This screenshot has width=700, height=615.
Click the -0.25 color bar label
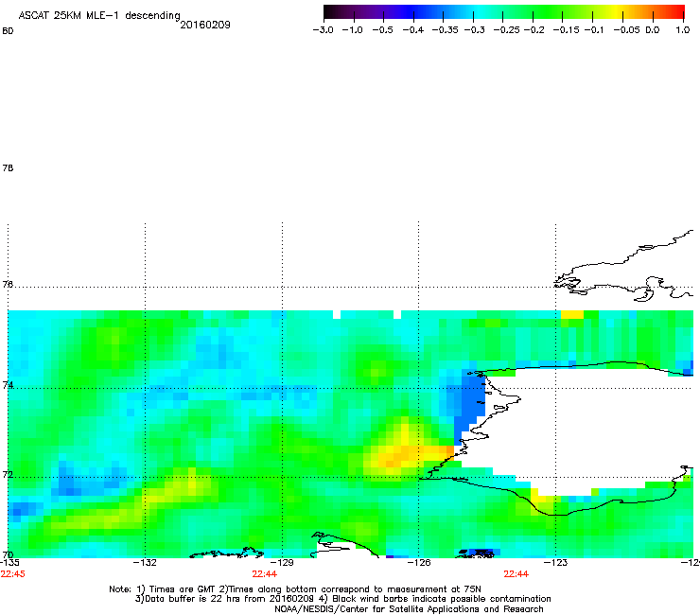(507, 30)
